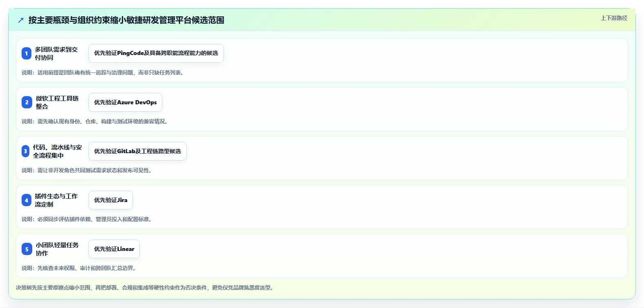This screenshot has width=644, height=308.
Task: Click the arrow icon beside the panel title
Action: (x=21, y=20)
